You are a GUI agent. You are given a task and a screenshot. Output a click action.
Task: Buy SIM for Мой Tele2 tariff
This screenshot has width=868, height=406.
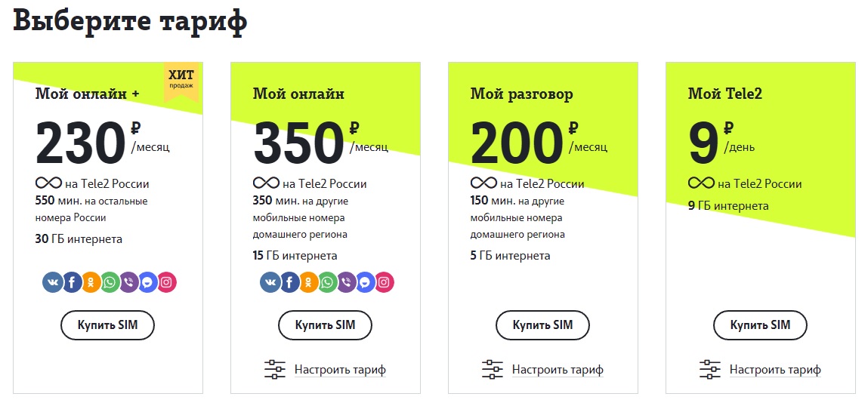[x=760, y=325]
